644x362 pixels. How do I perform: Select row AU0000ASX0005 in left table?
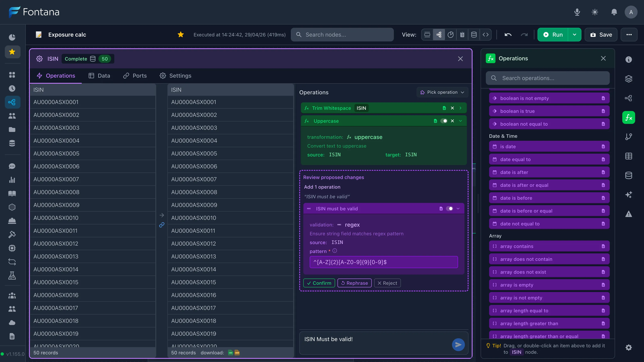93,153
